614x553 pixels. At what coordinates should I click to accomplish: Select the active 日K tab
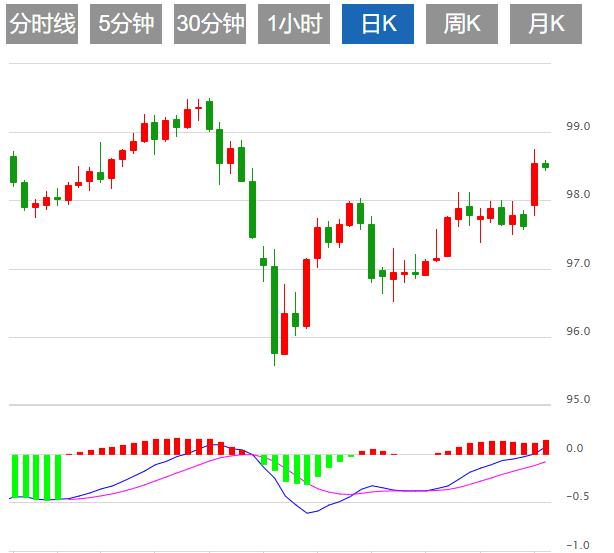378,24
